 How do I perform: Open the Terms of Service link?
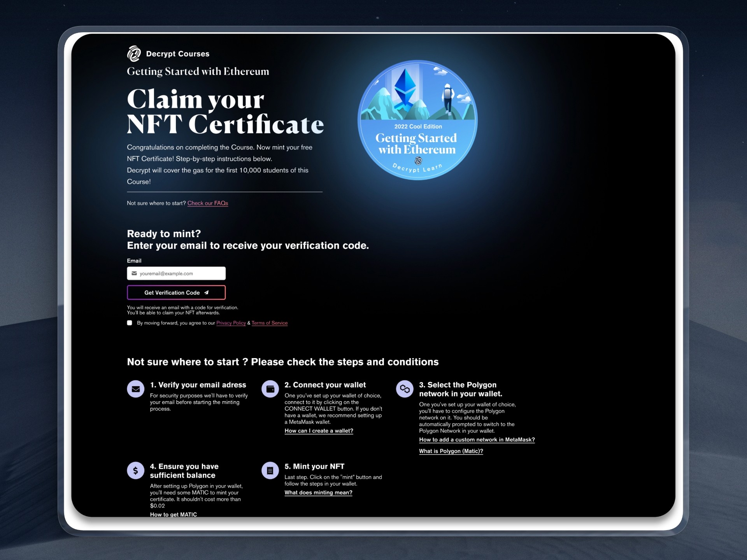coord(269,323)
